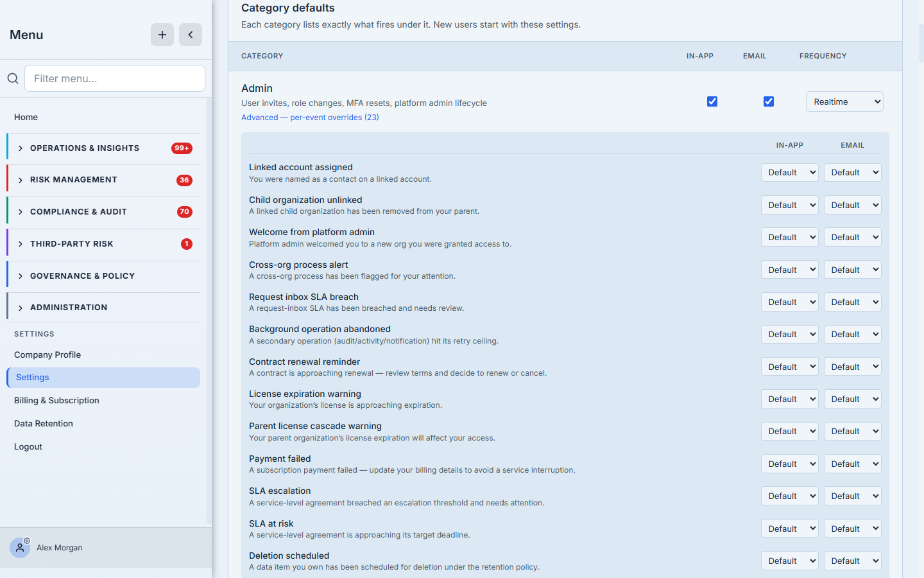
Task: Click the Payment failed event title
Action: tap(280, 459)
